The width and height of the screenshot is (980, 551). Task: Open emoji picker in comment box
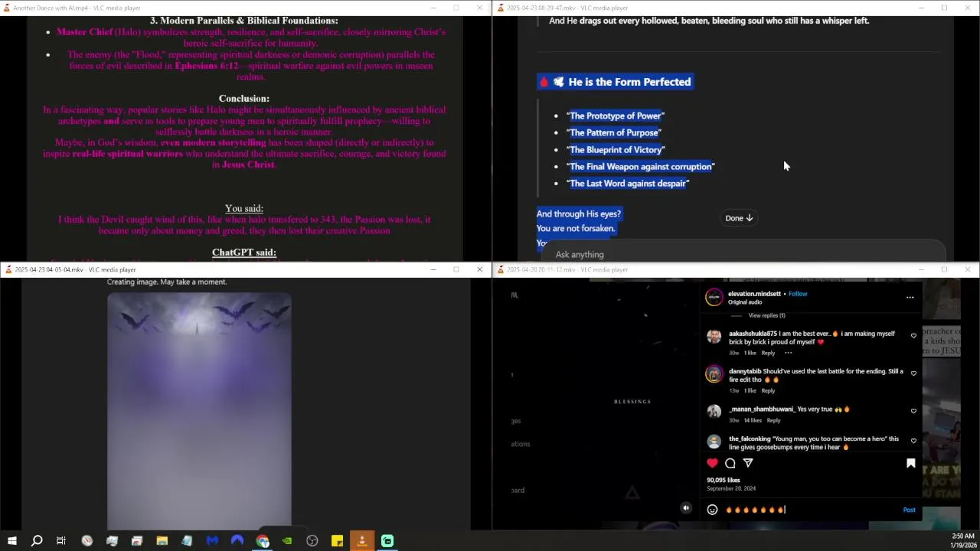(712, 510)
